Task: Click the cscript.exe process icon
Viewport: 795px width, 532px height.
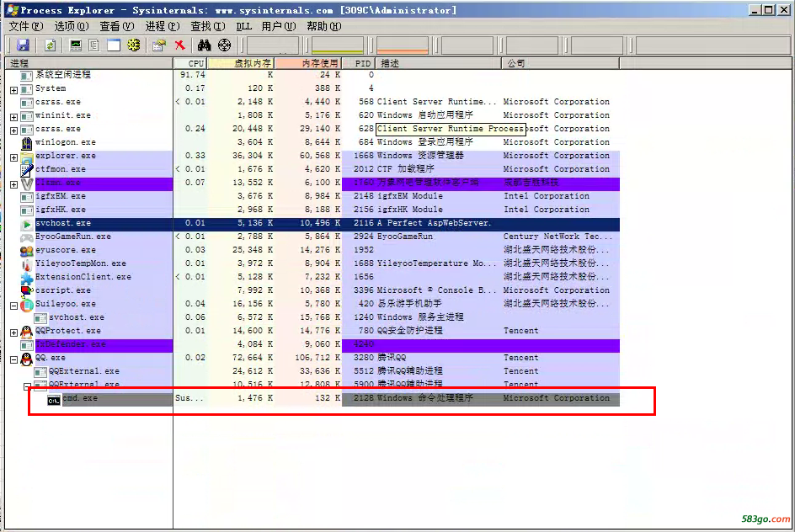Action: (27, 291)
